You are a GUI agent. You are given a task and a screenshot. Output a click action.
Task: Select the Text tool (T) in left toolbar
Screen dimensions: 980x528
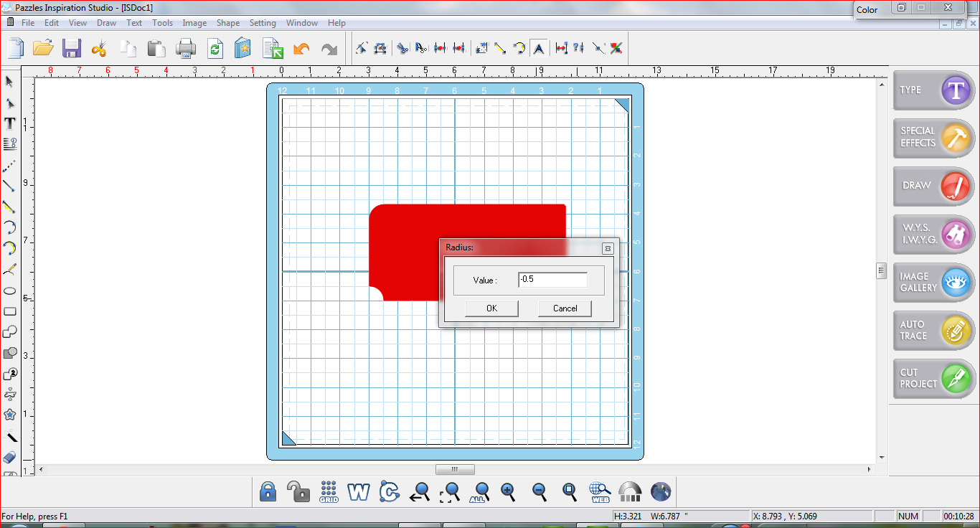(10, 123)
